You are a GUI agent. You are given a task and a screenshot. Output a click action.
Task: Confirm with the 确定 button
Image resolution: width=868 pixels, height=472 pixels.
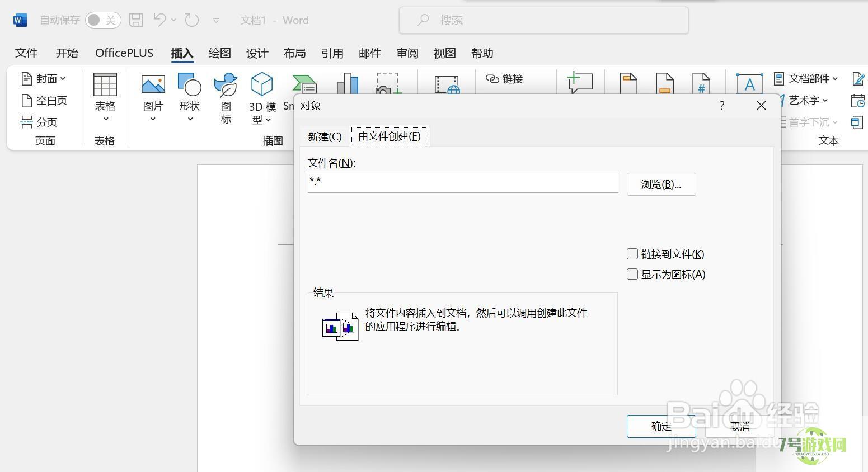661,426
